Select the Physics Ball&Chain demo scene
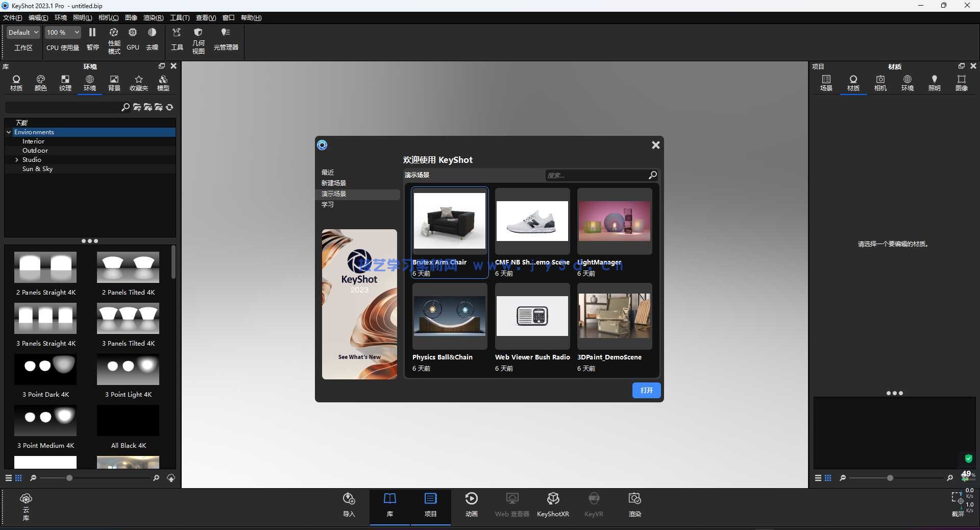Image resolution: width=980 pixels, height=530 pixels. coord(450,328)
